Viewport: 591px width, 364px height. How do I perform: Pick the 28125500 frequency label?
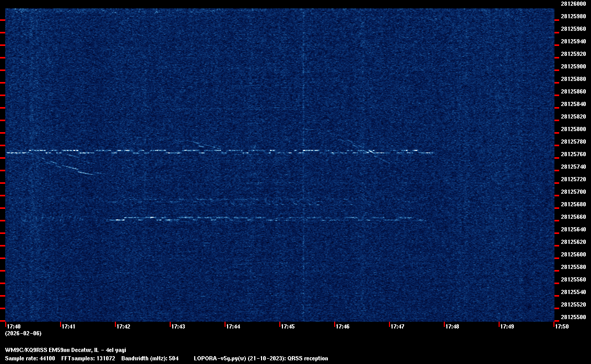(x=573, y=317)
